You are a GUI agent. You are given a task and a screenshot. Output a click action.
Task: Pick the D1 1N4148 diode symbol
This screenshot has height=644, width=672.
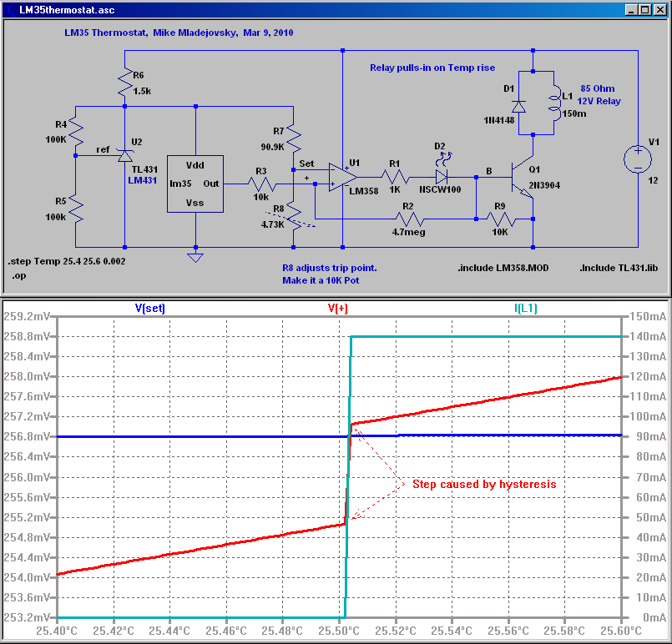tap(518, 106)
